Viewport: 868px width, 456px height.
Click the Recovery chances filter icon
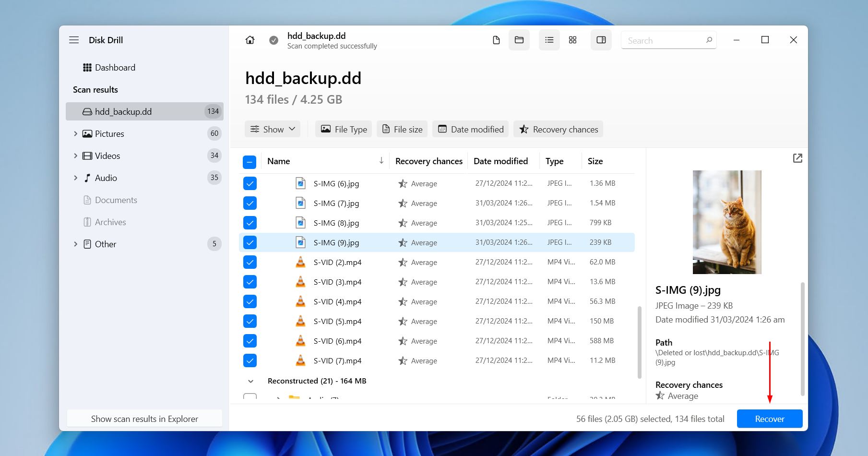[523, 129]
